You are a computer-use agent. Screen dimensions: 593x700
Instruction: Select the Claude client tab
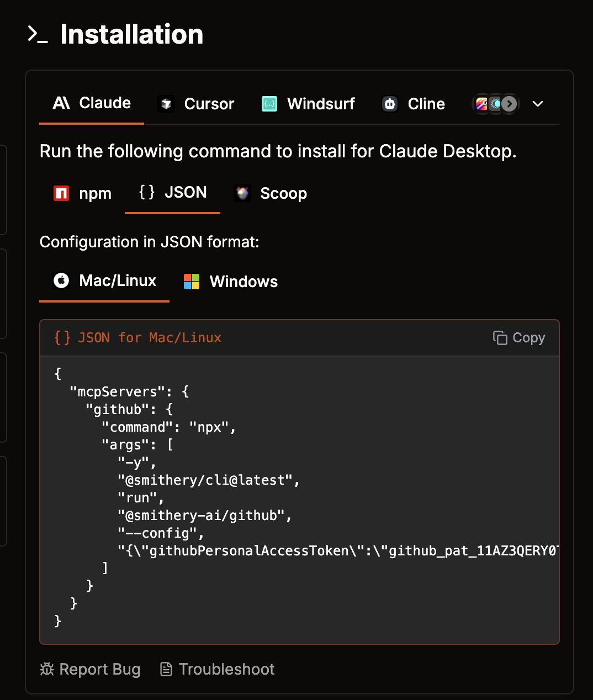coord(92,103)
